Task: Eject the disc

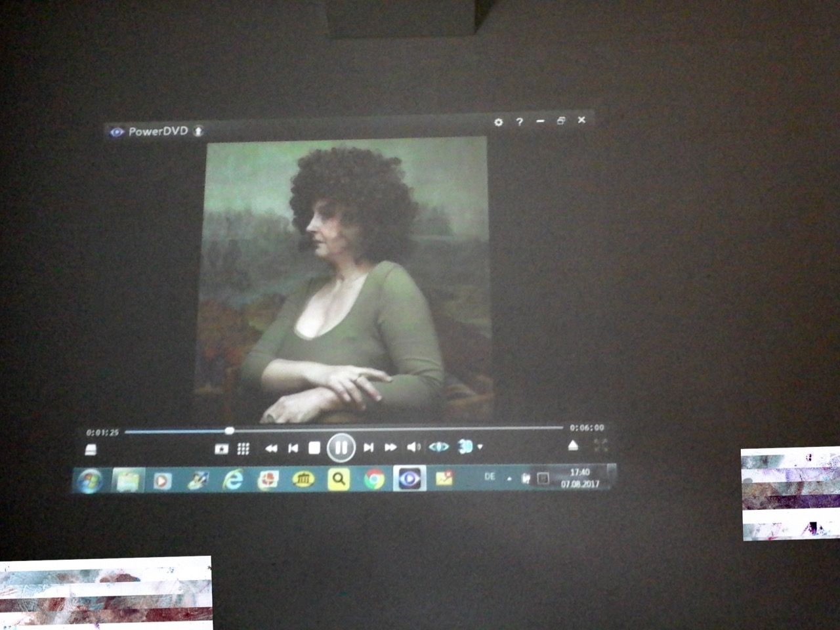Action: pos(573,446)
